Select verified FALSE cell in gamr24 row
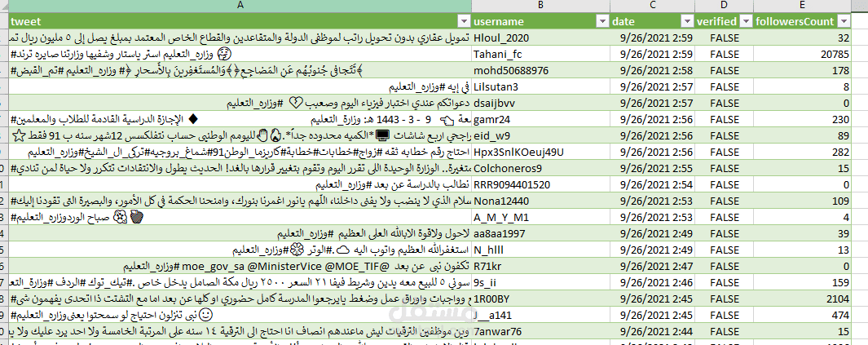This screenshot has width=868, height=345. [x=724, y=120]
